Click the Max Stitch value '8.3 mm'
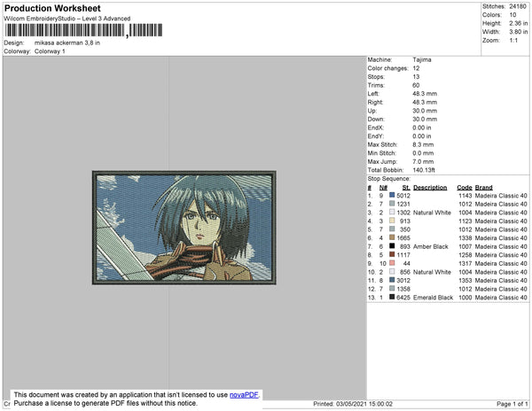532x411 pixels. pos(423,144)
